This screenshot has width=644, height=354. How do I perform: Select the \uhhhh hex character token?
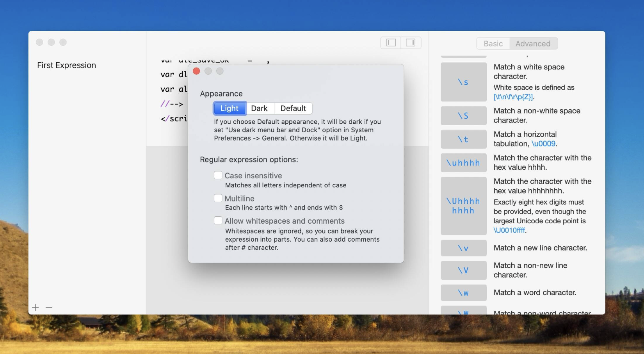tap(463, 162)
